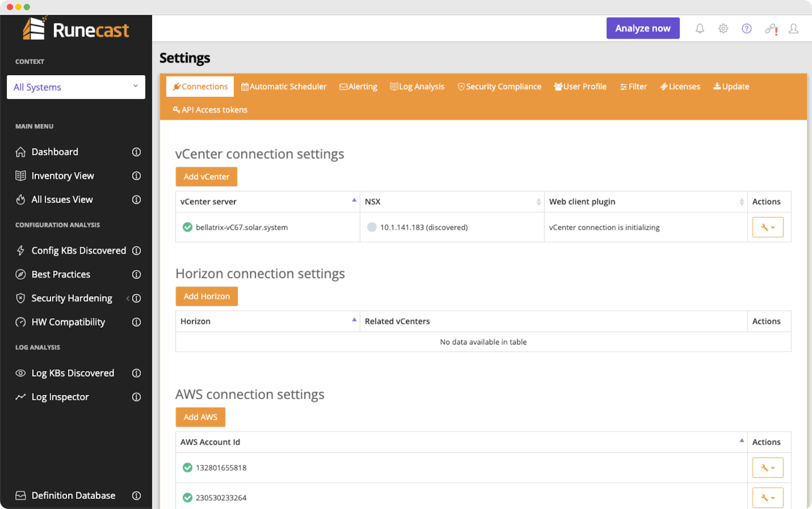Open Log KBs Discovered menu item
Screen dimensions: 812x509
[x=73, y=373]
